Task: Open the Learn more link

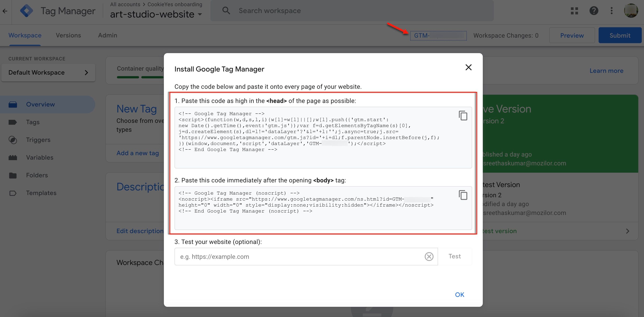Action: pos(606,71)
